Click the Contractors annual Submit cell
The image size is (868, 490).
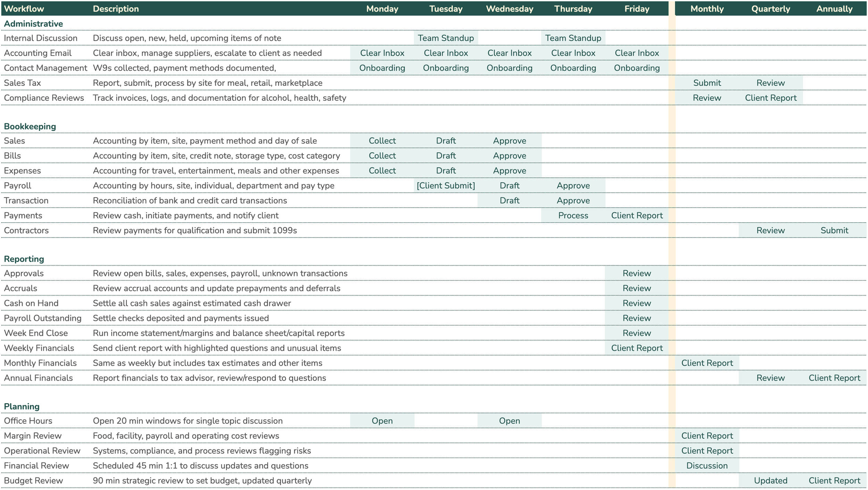click(x=834, y=230)
